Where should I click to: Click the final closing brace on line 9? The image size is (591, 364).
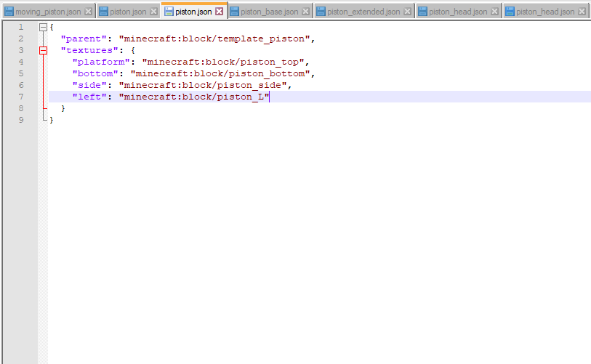(x=52, y=120)
